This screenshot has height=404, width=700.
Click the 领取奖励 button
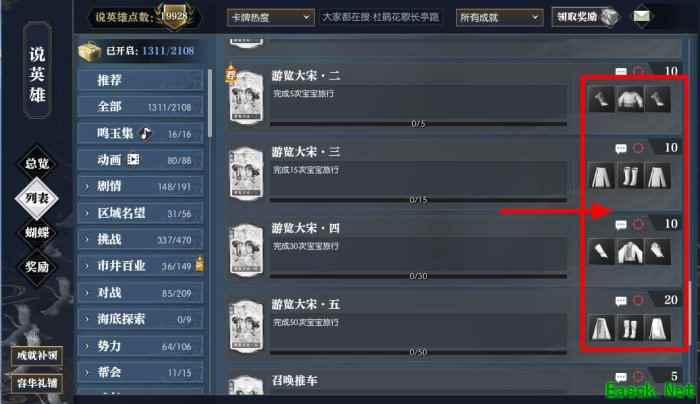(584, 17)
